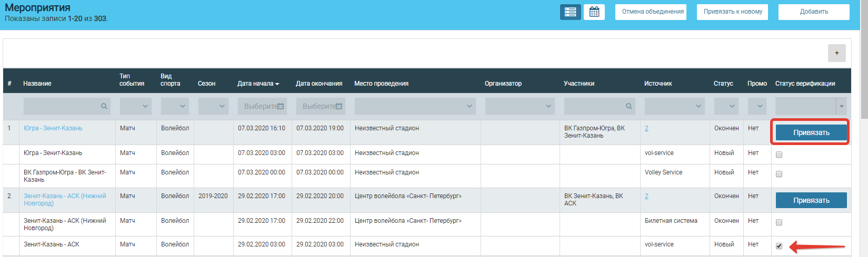This screenshot has height=257, width=868.
Task: Open the Тип события filter dropdown
Action: (136, 106)
